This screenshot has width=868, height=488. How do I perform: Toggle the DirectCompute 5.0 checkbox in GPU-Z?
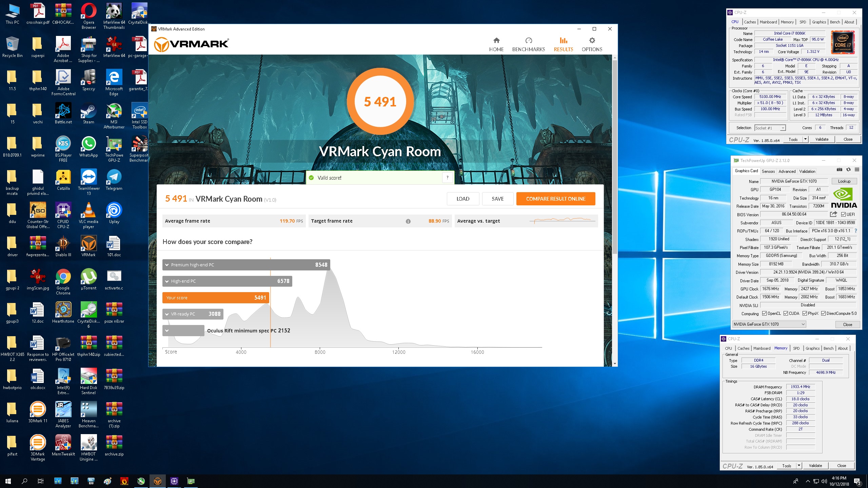[x=823, y=313]
